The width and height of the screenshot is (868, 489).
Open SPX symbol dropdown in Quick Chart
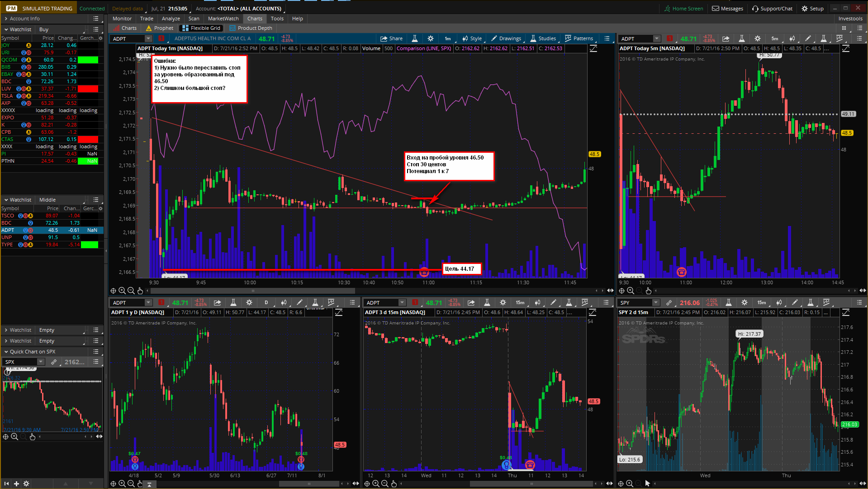[x=41, y=362]
